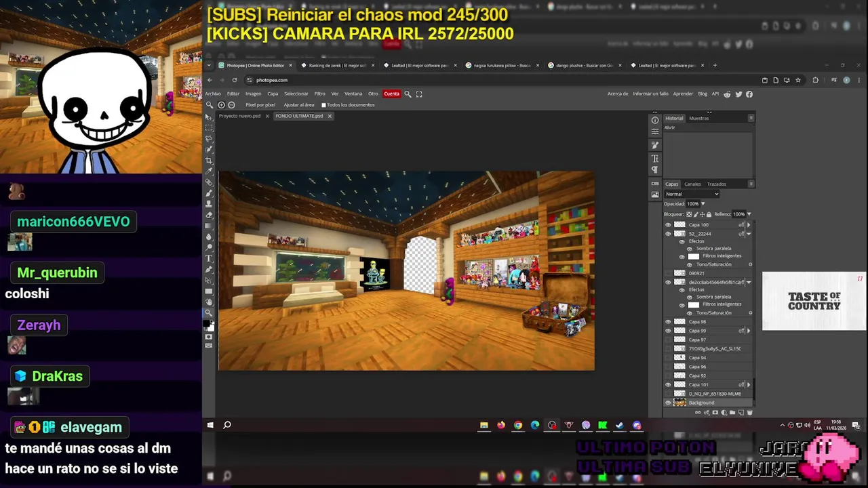Select the Pen tool
The image size is (868, 488).
[x=209, y=269]
